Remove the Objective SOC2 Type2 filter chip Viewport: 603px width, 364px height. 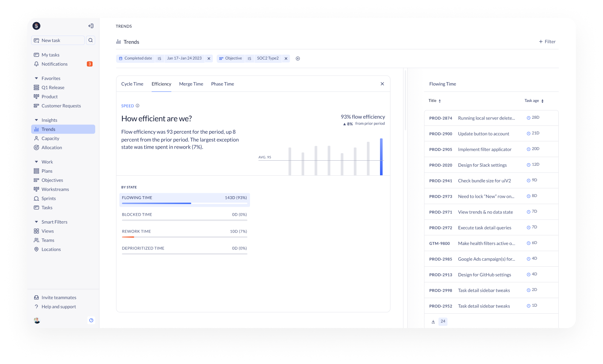pyautogui.click(x=286, y=58)
